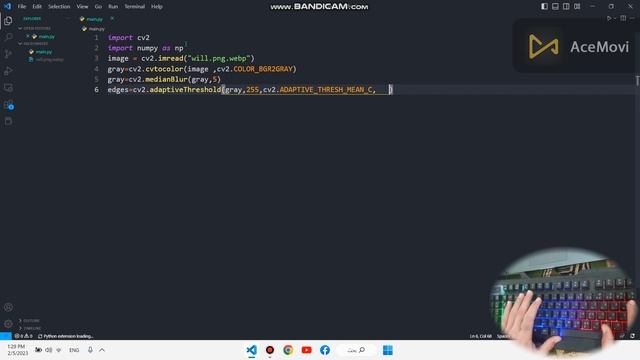640x360 pixels.
Task: Open the run button dropdown arrow
Action: pos(615,18)
